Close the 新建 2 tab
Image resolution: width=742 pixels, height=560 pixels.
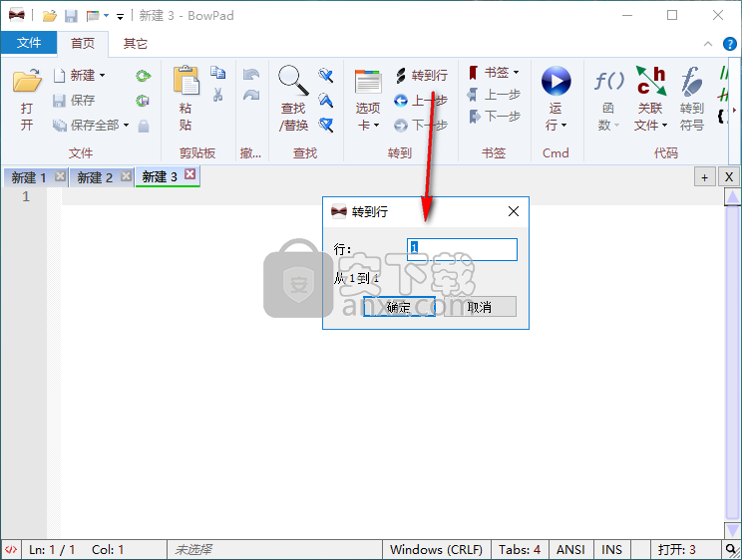click(126, 176)
